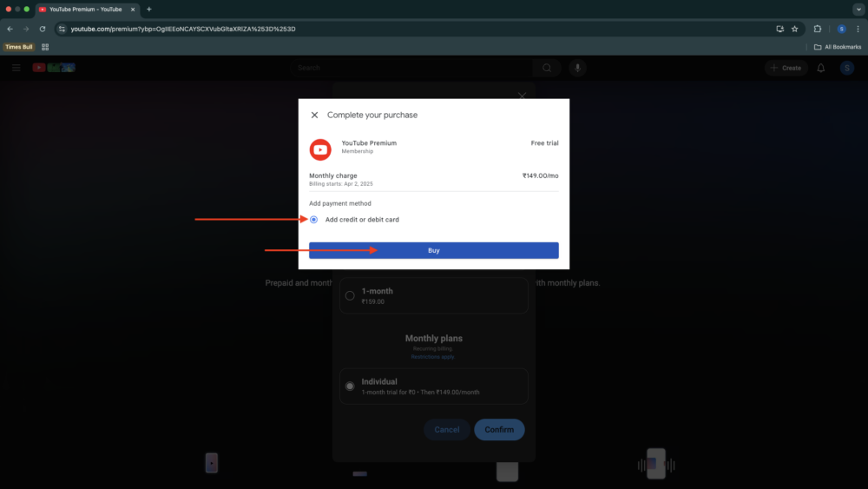Viewport: 868px width, 489px height.
Task: Open the Extensions puzzle icon
Action: [818, 29]
